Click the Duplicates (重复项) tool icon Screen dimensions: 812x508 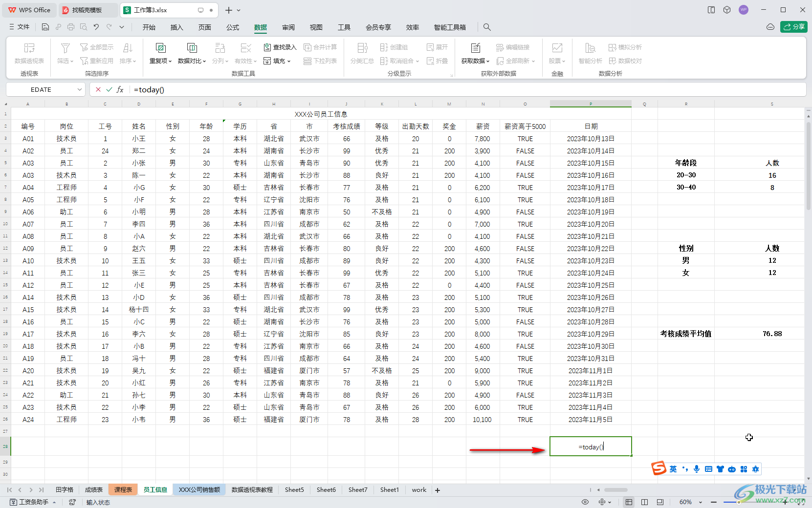tap(160, 48)
